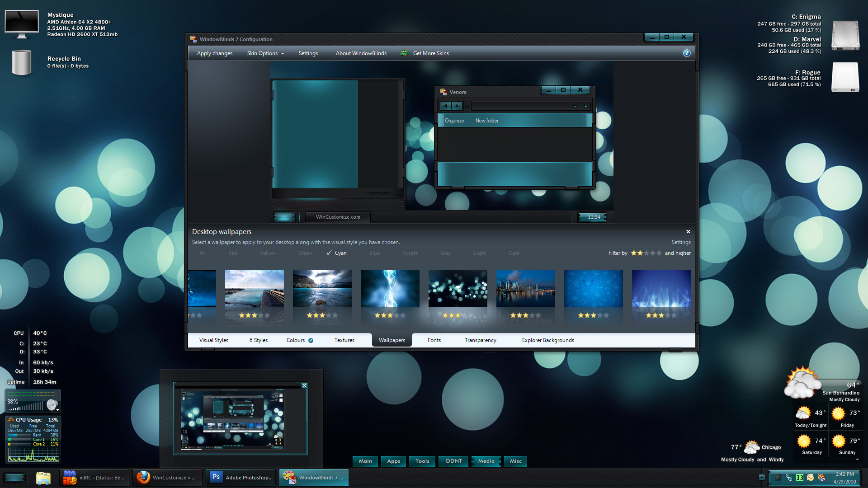
Task: Switch to Firefox WinCustomize taskbar item
Action: (168, 478)
